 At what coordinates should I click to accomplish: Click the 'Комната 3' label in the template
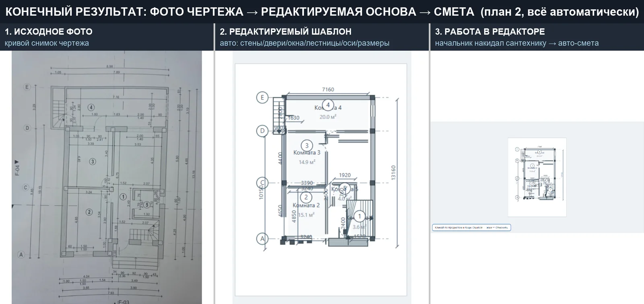[x=307, y=152]
